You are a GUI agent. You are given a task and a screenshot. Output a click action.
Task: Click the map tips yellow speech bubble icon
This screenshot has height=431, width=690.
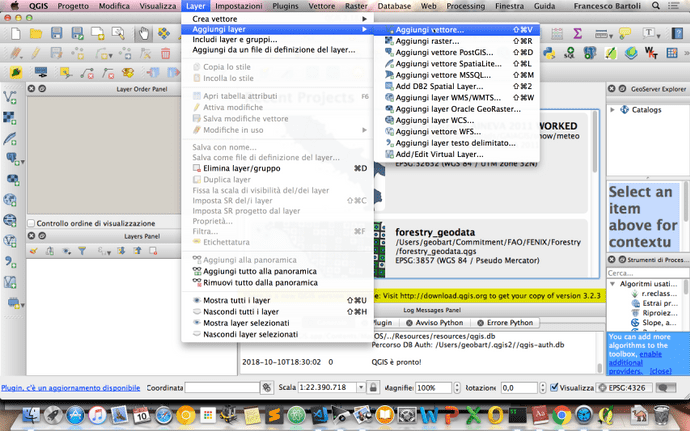tap(625, 33)
